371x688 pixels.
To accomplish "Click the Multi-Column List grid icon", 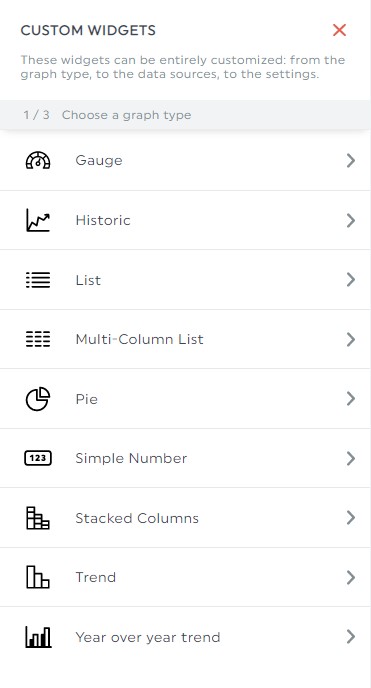I will tap(38, 339).
